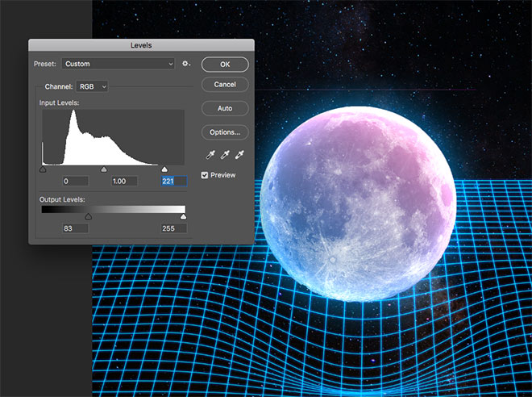Click the Output Levels gradient bar

coord(114,209)
